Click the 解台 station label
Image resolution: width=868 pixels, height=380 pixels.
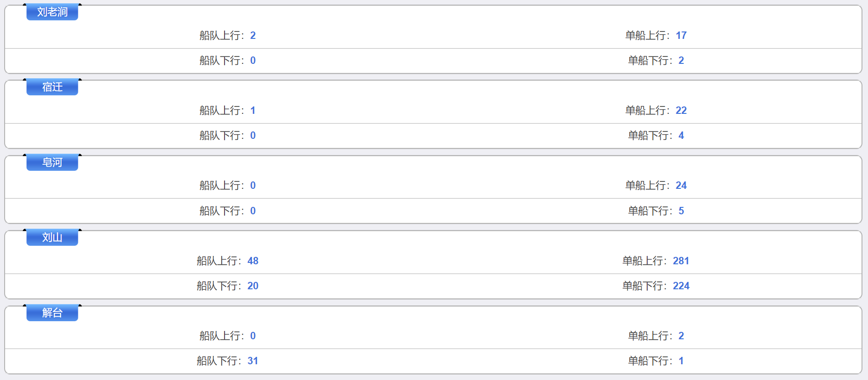[x=52, y=313]
